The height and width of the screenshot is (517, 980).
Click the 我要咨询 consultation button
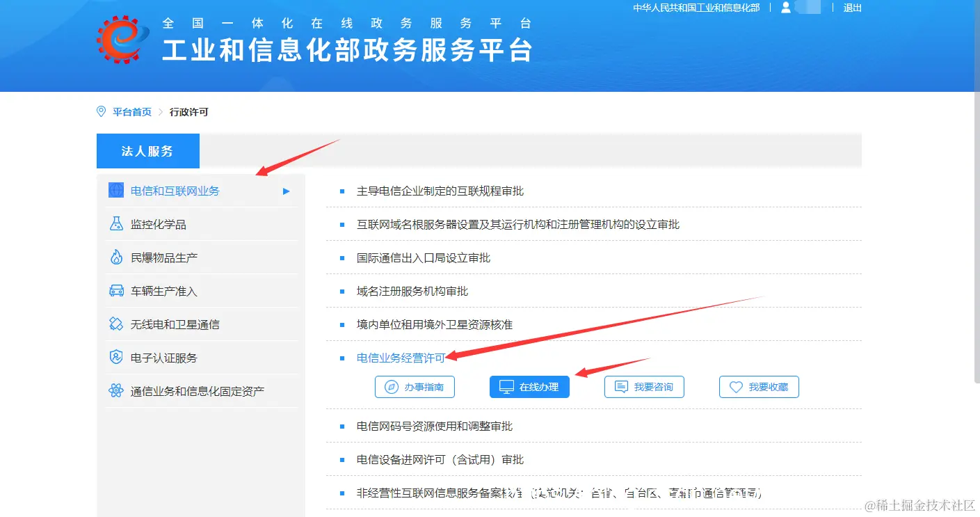tap(644, 386)
